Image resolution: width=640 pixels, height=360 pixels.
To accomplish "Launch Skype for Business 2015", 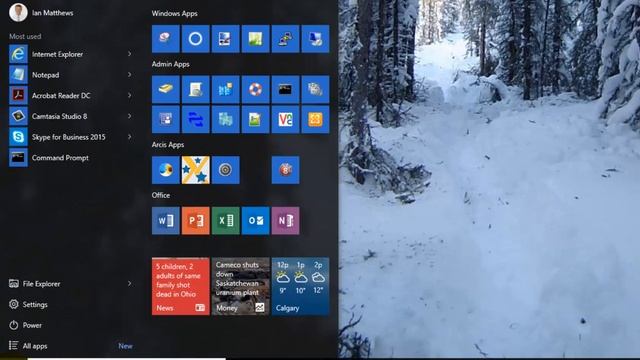I will coord(71,137).
